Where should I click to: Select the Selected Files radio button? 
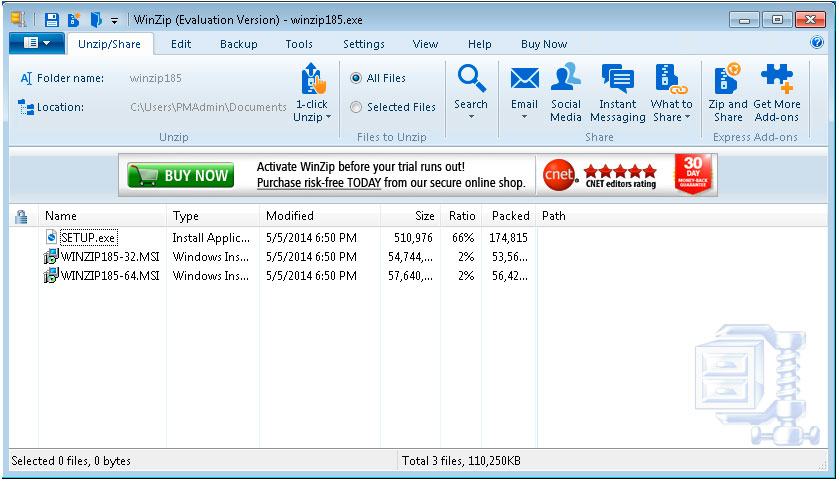pos(356,107)
